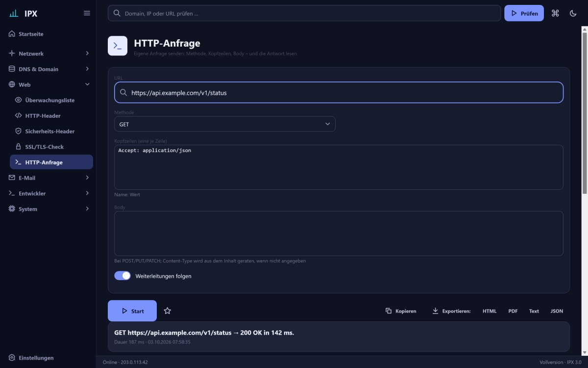Expand the Entwickler section chevron
This screenshot has width=588, height=368.
coord(87,193)
